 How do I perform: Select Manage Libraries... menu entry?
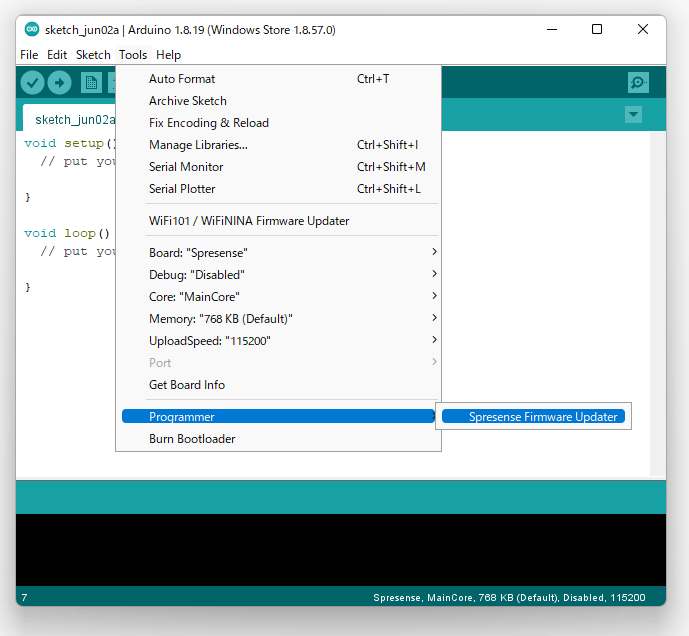[198, 145]
